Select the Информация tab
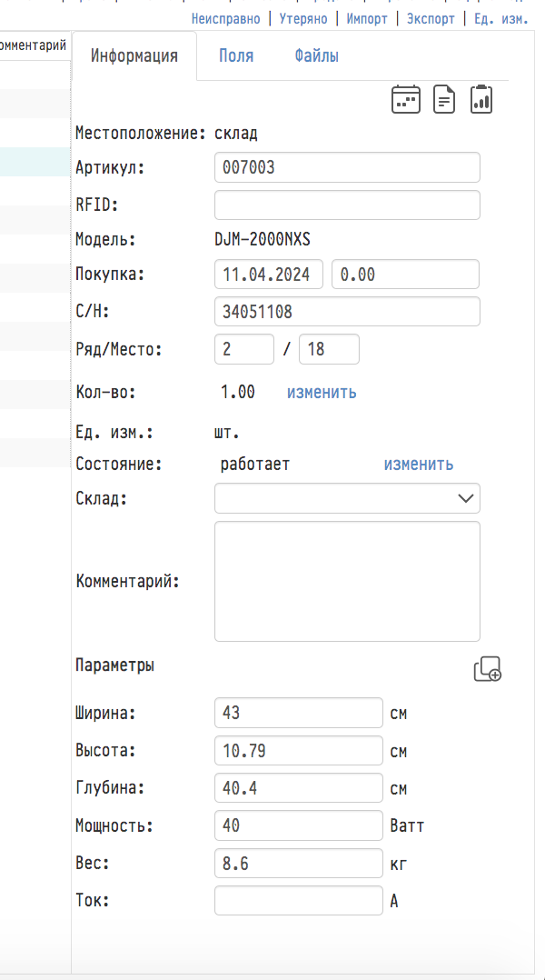545x980 pixels. tap(134, 55)
